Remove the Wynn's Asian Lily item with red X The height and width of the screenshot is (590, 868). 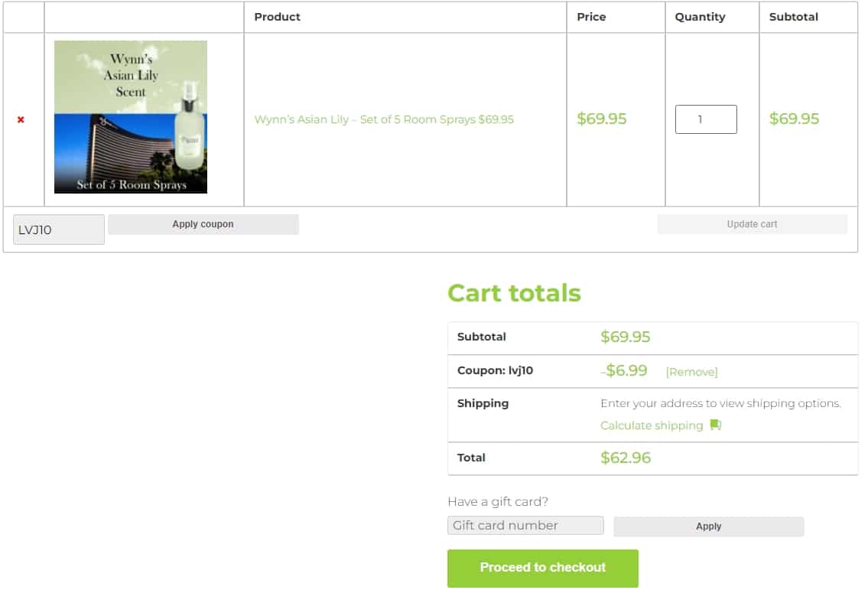coord(21,119)
